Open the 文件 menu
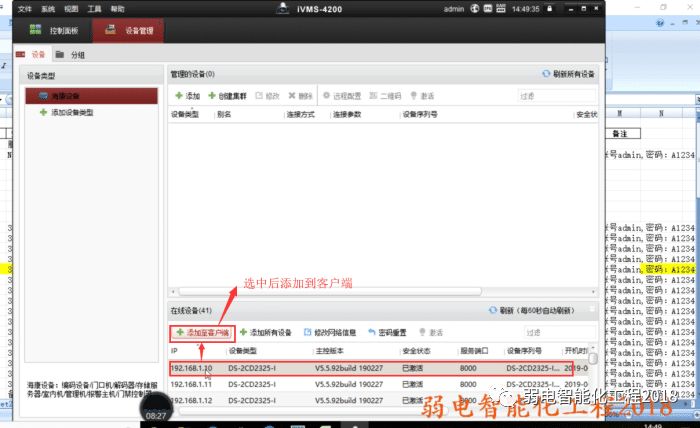The height and width of the screenshot is (428, 700). [25, 9]
